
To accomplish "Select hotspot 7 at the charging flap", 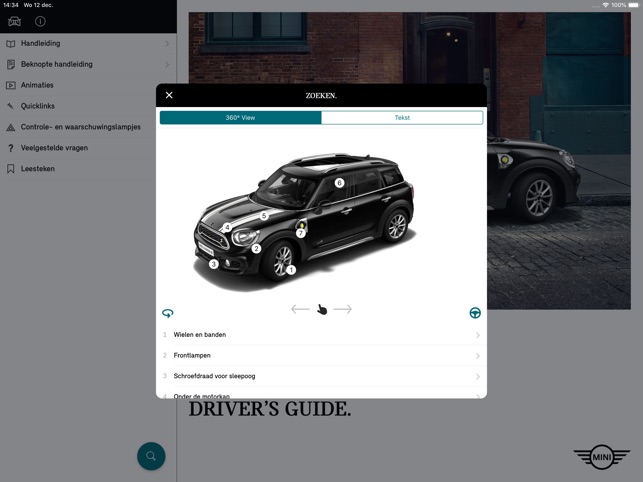I will coord(301,233).
